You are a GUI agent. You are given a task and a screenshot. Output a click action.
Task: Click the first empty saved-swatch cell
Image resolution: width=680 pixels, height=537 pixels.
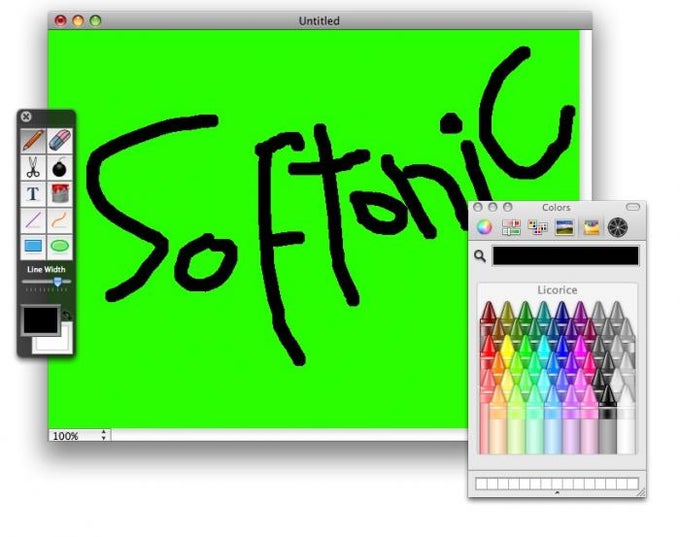tap(481, 483)
